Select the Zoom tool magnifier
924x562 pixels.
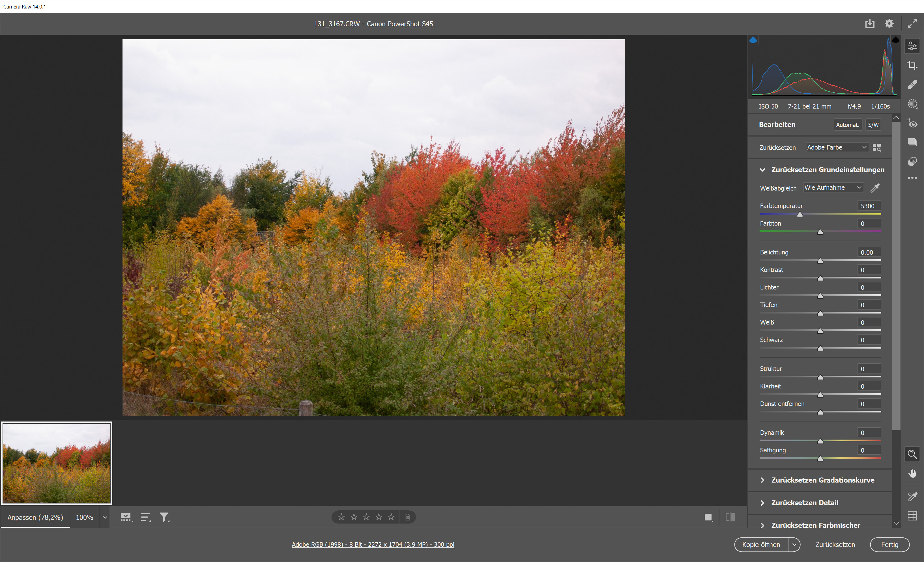tap(912, 454)
